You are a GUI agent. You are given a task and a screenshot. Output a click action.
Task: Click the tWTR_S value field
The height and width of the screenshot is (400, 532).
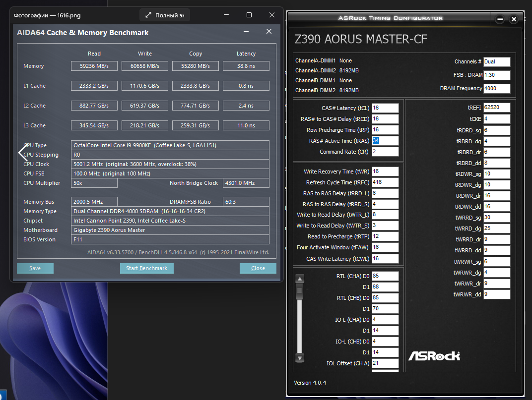[x=385, y=226]
